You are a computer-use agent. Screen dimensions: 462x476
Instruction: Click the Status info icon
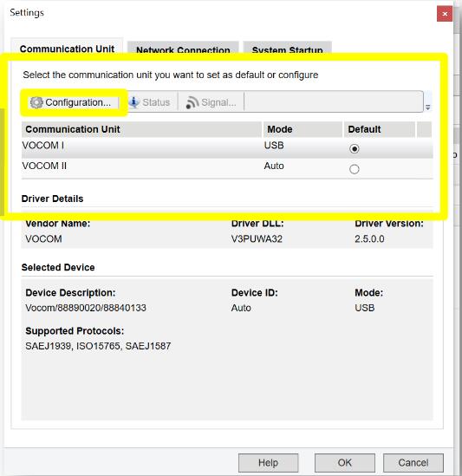(x=133, y=102)
